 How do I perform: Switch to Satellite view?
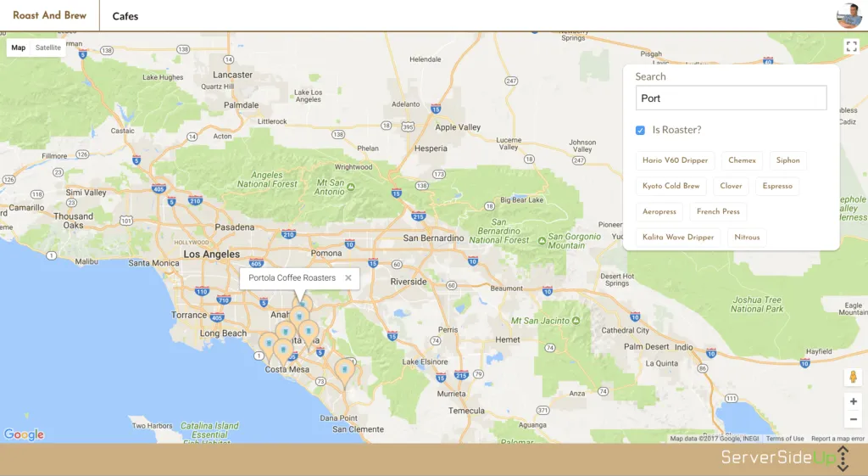tap(48, 48)
